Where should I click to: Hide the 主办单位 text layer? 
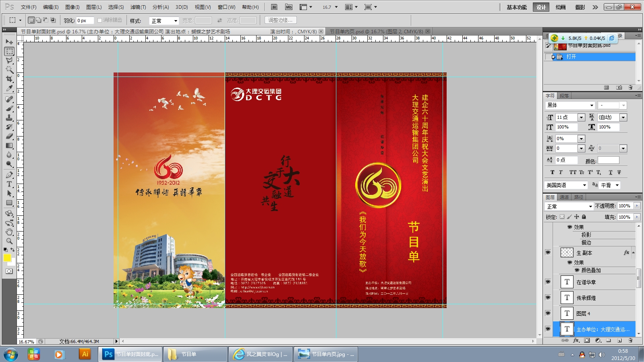[x=548, y=329]
